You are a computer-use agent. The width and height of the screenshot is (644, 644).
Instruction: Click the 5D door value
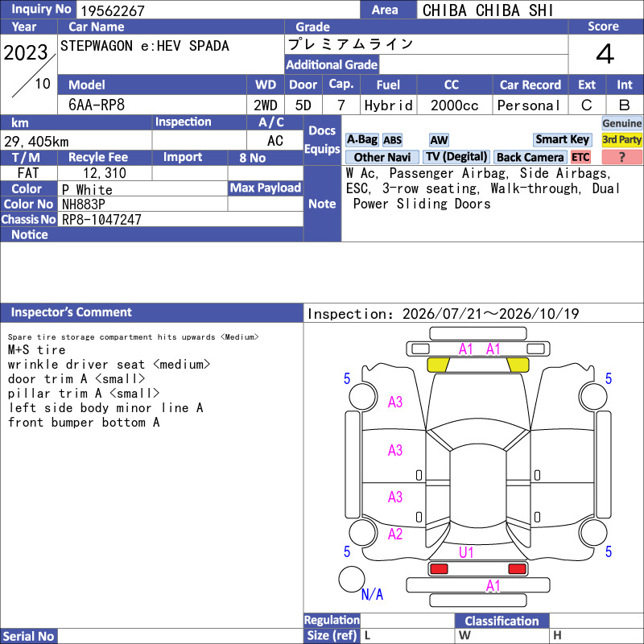pos(303,105)
